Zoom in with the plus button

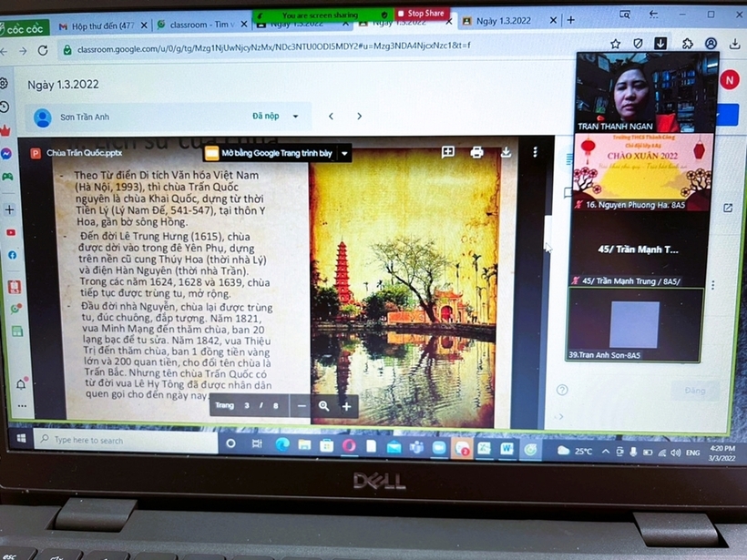point(346,406)
